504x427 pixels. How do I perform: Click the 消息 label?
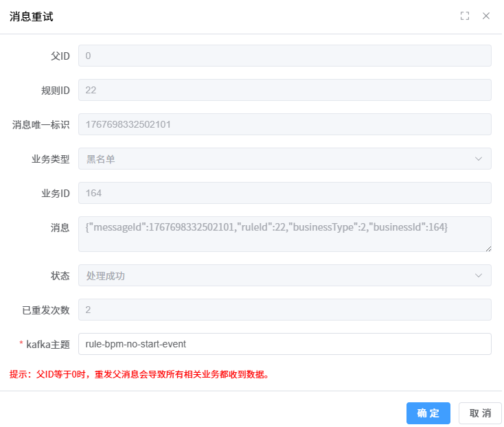coord(60,228)
